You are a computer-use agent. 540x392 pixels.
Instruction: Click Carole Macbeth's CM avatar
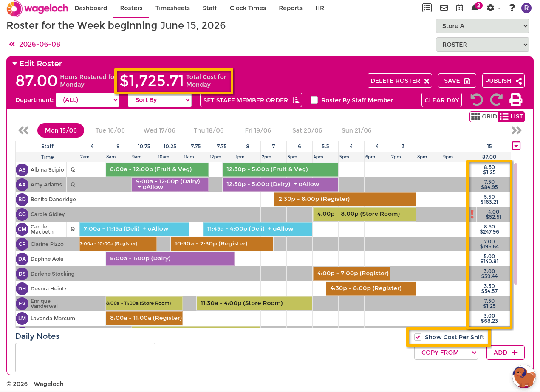(22, 229)
